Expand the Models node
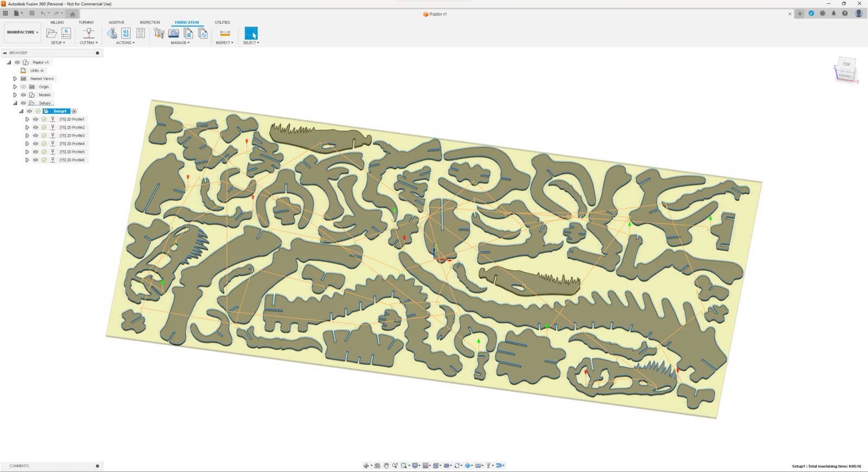The image size is (868, 472). [x=15, y=95]
